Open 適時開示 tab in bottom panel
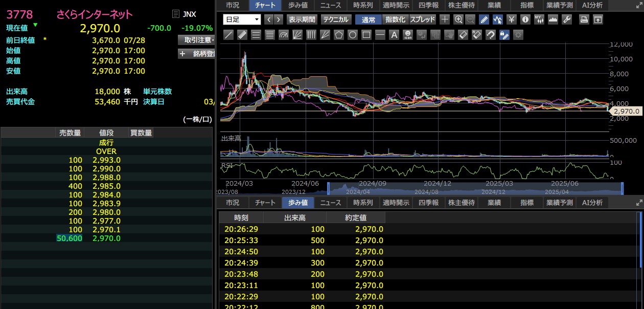Image resolution: width=644 pixels, height=309 pixels. 396,203
